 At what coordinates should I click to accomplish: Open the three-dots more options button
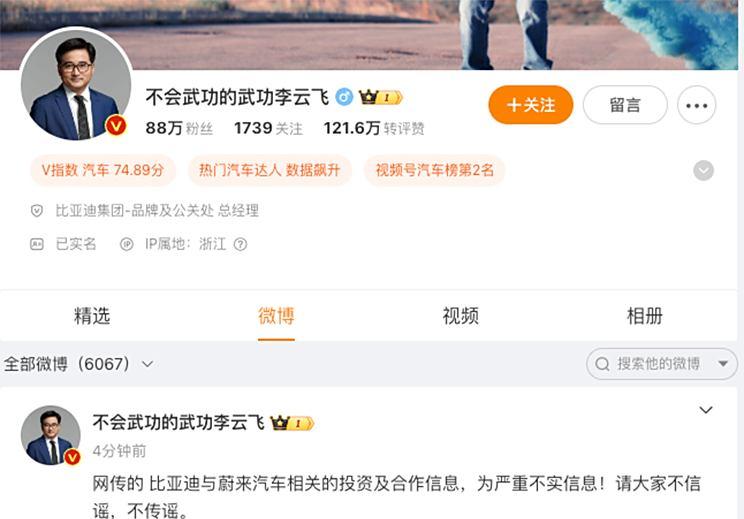point(696,105)
